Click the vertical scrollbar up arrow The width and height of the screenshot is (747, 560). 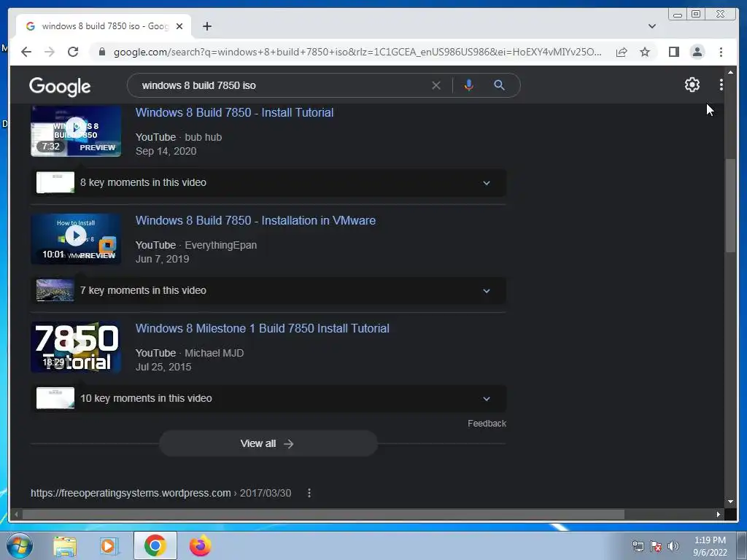(730, 72)
